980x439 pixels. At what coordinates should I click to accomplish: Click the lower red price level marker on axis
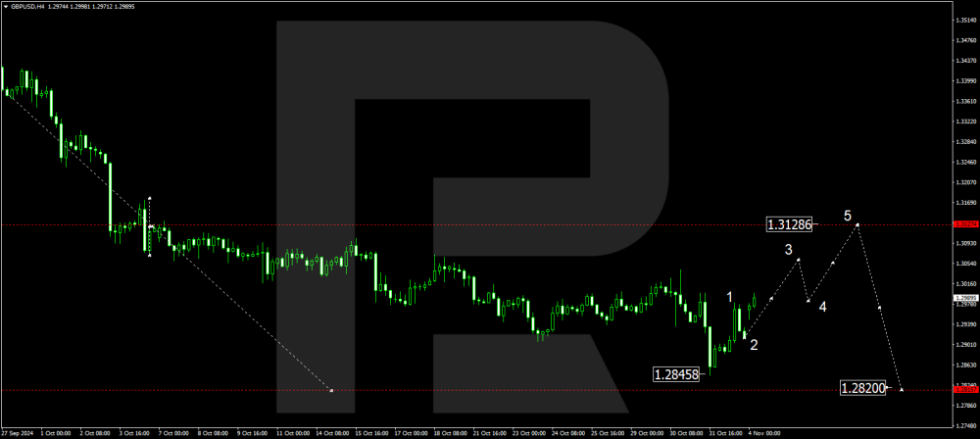[964, 389]
